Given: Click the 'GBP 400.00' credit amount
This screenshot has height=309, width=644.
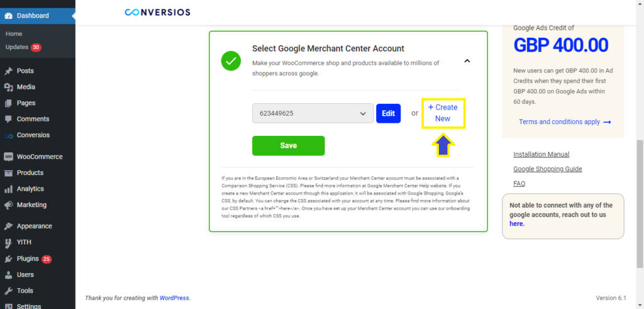Looking at the screenshot, I should pyautogui.click(x=560, y=45).
